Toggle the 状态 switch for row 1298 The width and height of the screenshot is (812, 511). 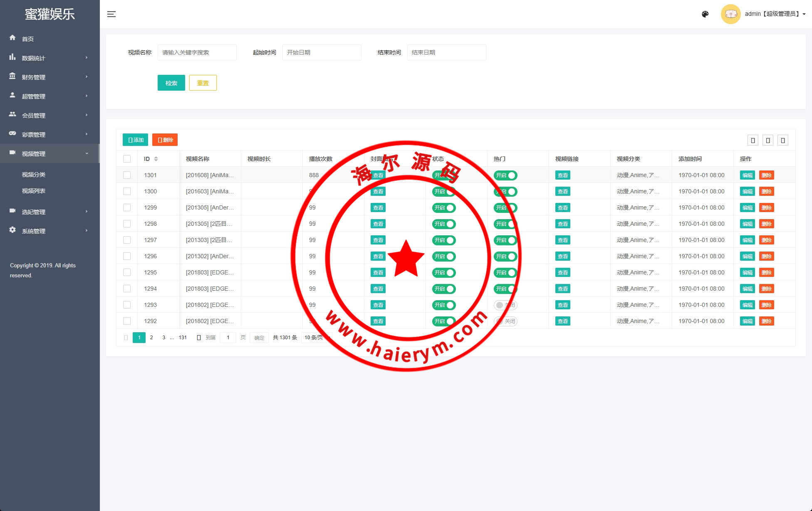pos(444,224)
